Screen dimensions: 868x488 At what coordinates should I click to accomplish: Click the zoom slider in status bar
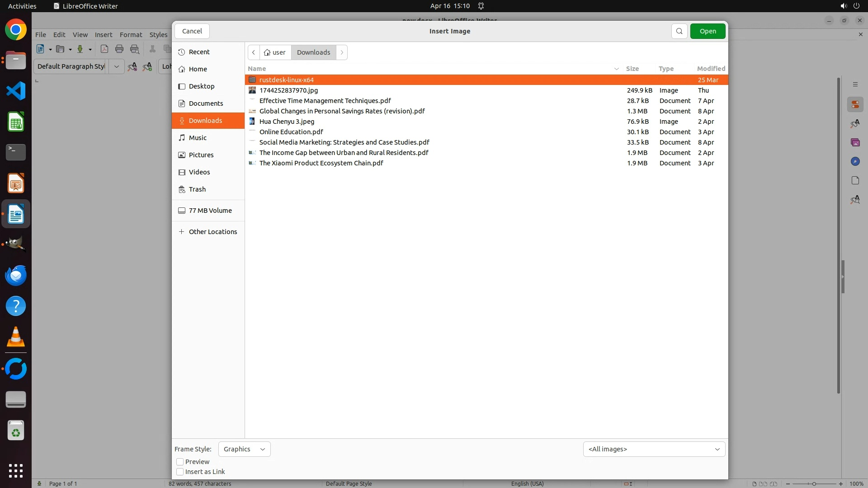(814, 483)
